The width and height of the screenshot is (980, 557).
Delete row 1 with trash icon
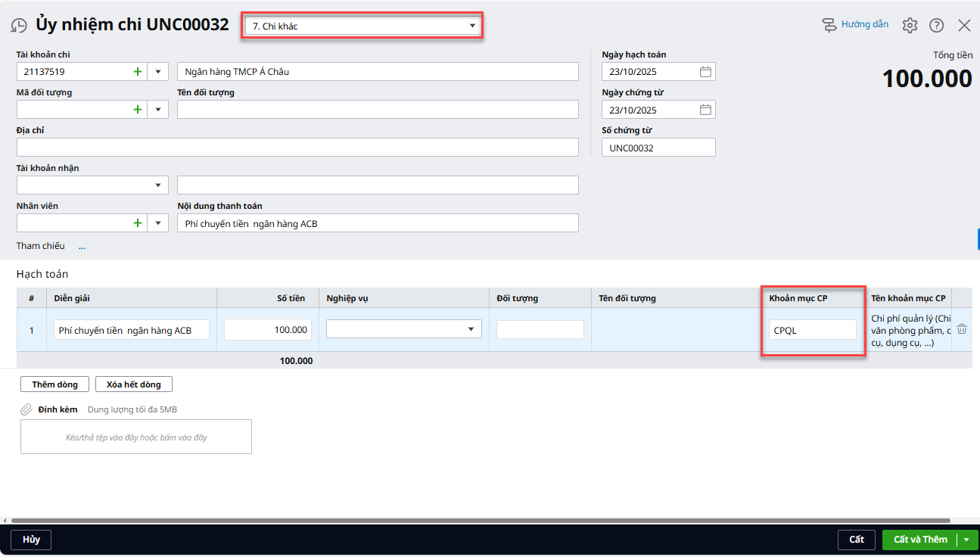click(x=962, y=329)
